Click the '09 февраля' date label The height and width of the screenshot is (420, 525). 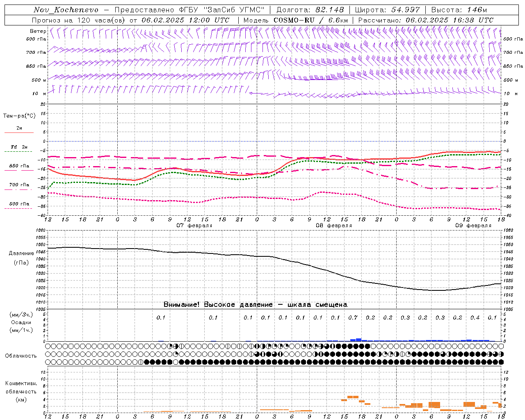(x=473, y=226)
